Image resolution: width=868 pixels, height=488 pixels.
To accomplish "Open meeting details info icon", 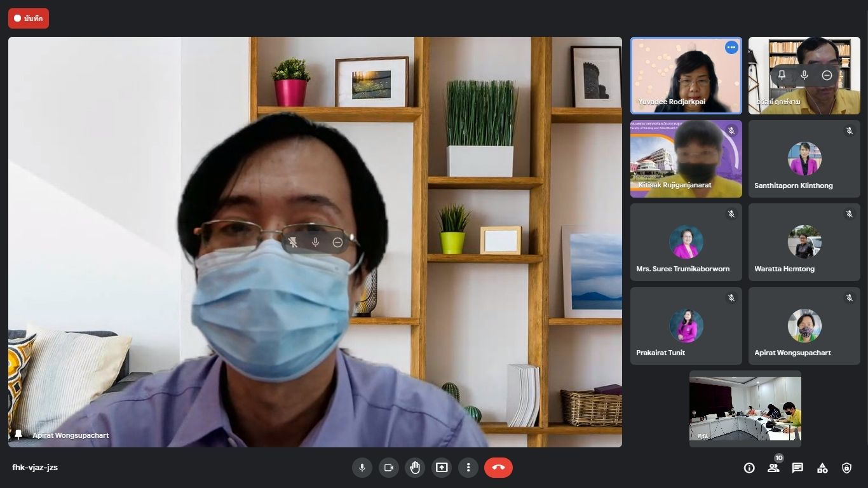I will click(x=749, y=468).
